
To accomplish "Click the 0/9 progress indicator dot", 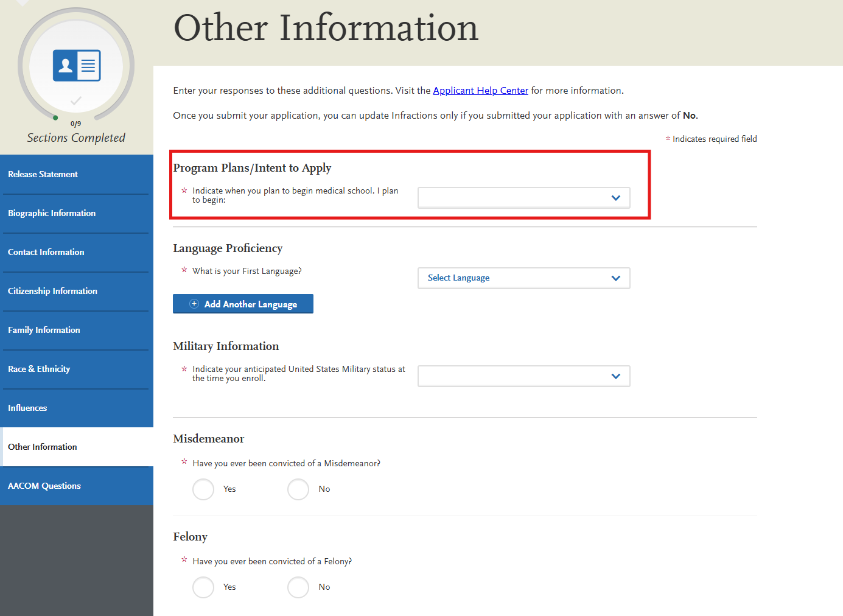I will pos(56,118).
